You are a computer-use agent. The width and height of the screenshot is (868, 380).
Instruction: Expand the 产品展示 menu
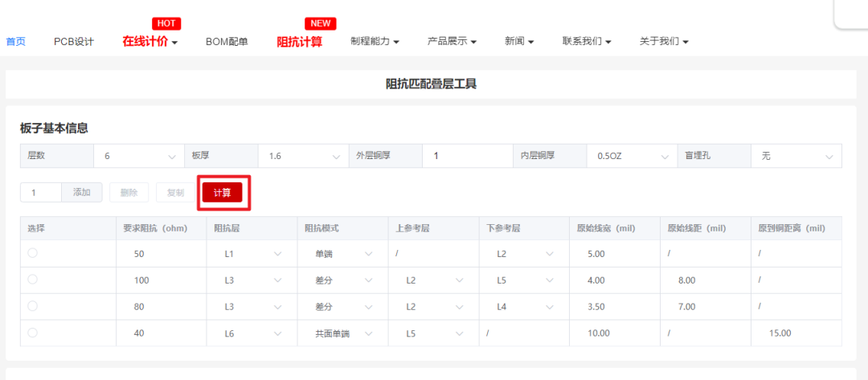(x=452, y=42)
